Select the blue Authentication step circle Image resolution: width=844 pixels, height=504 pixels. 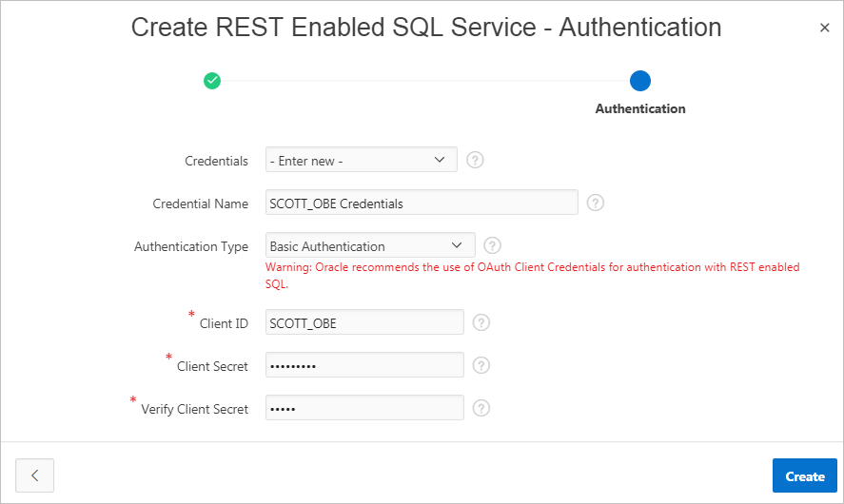tap(640, 81)
